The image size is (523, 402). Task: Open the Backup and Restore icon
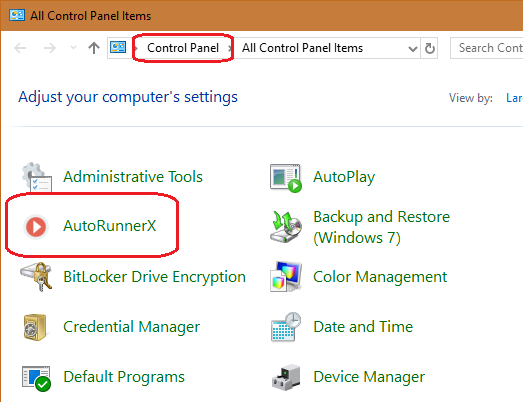point(286,227)
